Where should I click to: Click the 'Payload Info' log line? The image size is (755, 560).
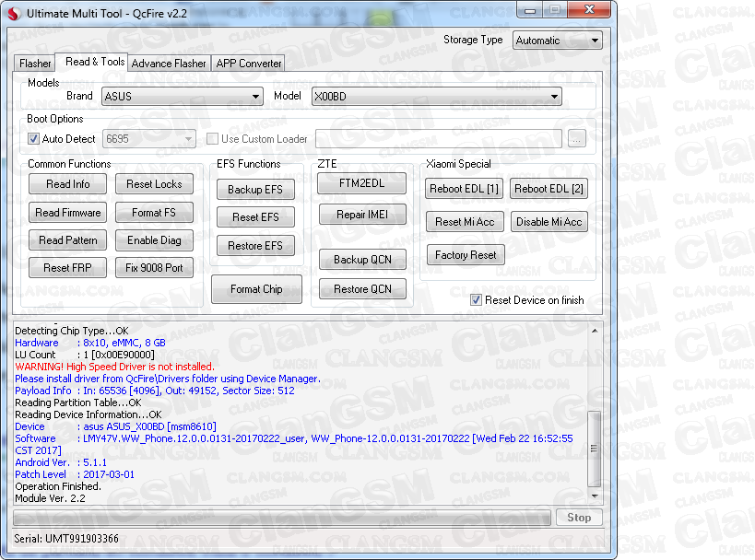155,391
